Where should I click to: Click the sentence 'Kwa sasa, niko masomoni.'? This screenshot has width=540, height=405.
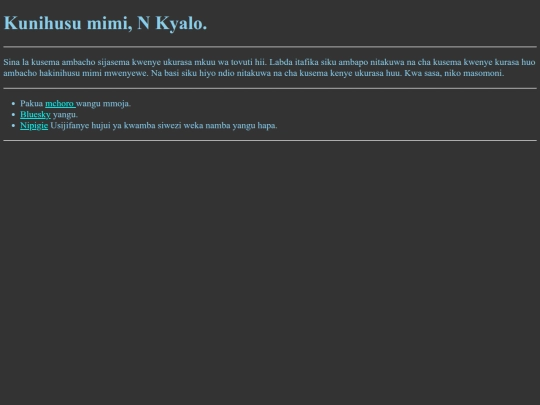pos(454,73)
